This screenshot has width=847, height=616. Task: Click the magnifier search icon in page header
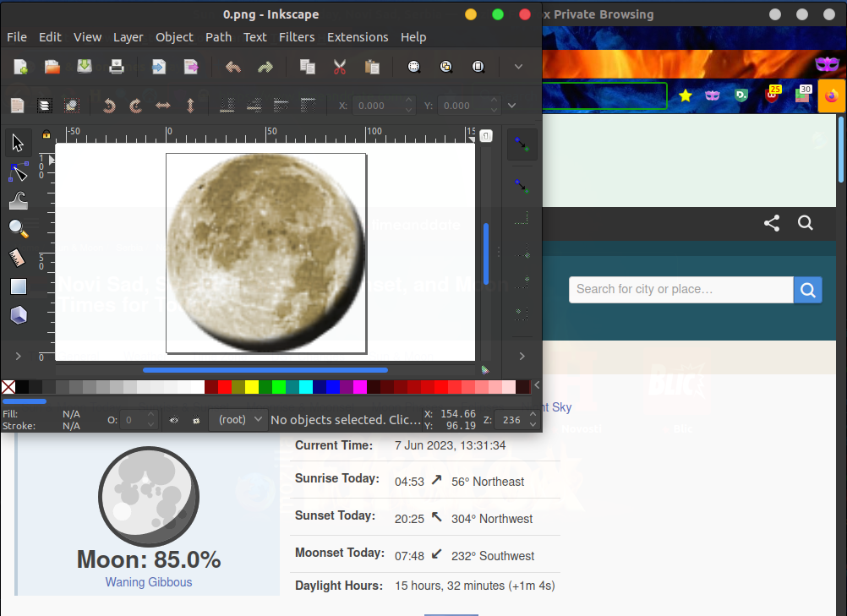click(x=806, y=222)
